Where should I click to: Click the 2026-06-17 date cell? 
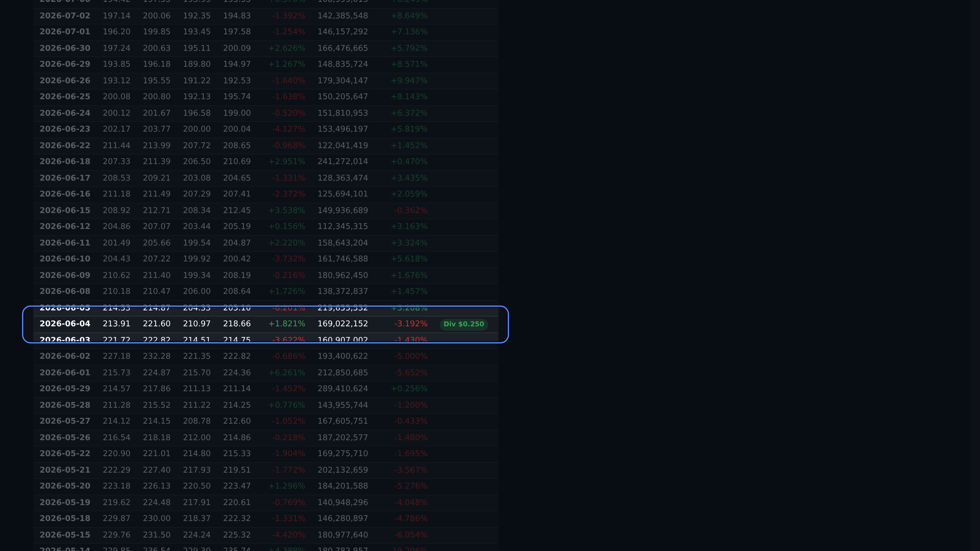click(65, 178)
